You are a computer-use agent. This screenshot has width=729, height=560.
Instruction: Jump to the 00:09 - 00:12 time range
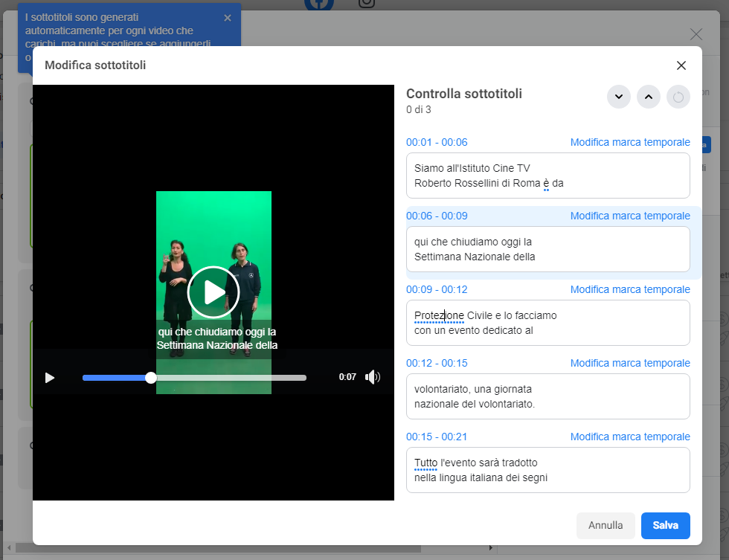coord(437,289)
